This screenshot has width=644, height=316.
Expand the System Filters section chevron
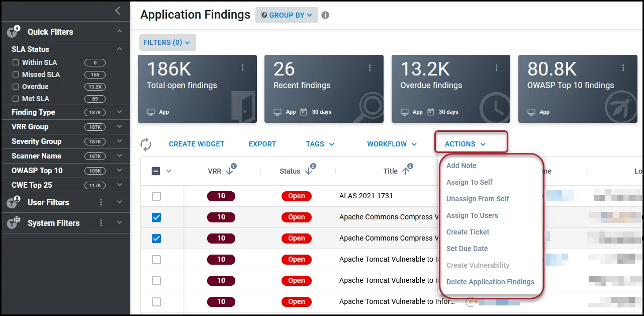point(120,223)
